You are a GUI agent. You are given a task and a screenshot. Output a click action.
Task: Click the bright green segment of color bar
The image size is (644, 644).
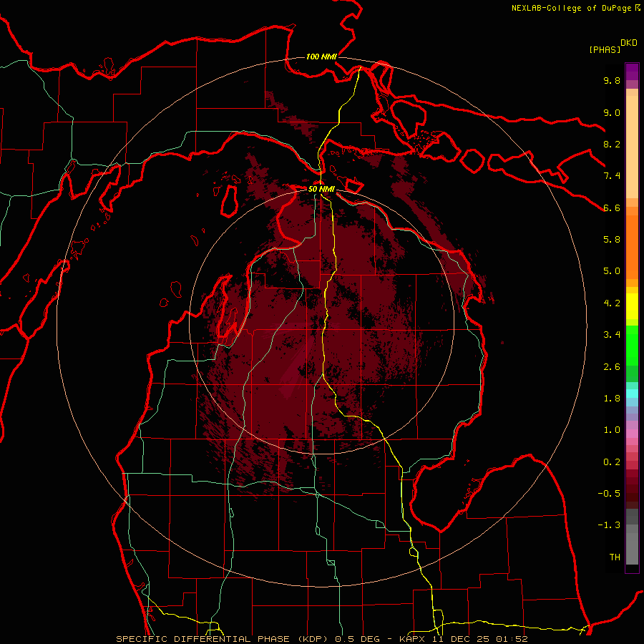coord(632,346)
